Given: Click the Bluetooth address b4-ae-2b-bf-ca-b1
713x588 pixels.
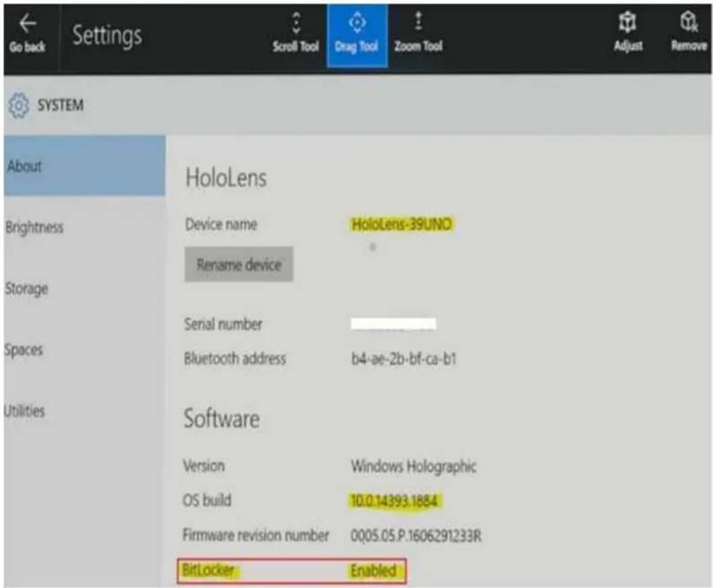Looking at the screenshot, I should (x=404, y=359).
